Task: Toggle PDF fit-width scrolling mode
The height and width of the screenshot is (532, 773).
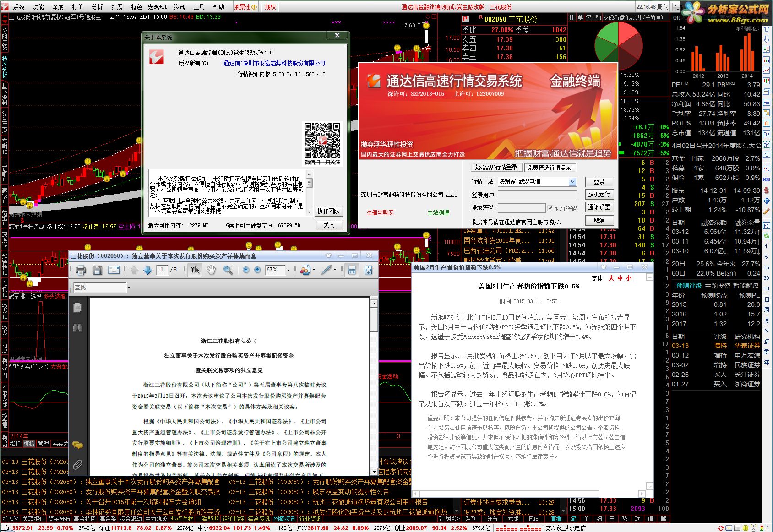Action: click(352, 270)
